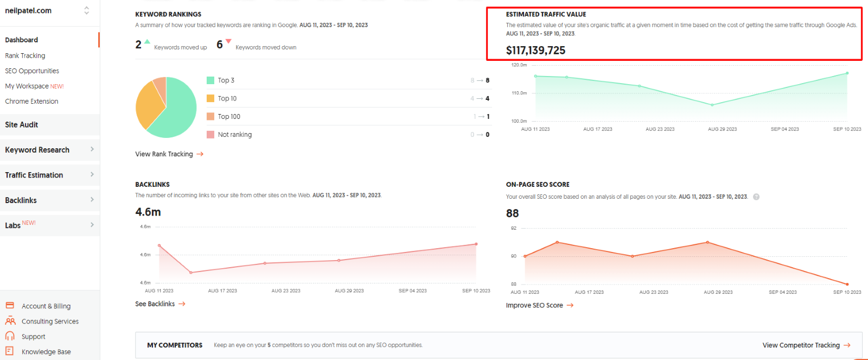
Task: Open the View Competitor Tracking link
Action: point(806,345)
